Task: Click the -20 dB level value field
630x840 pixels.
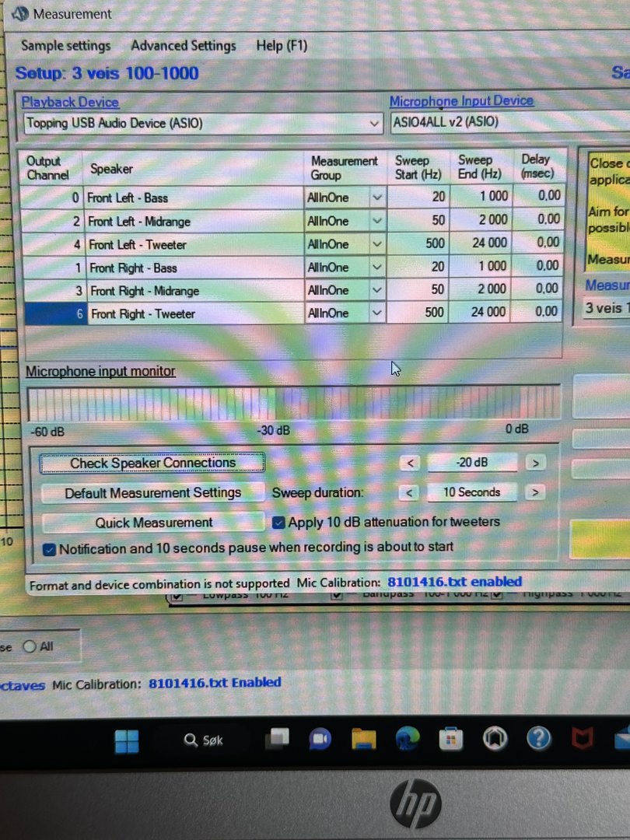Action: point(472,462)
